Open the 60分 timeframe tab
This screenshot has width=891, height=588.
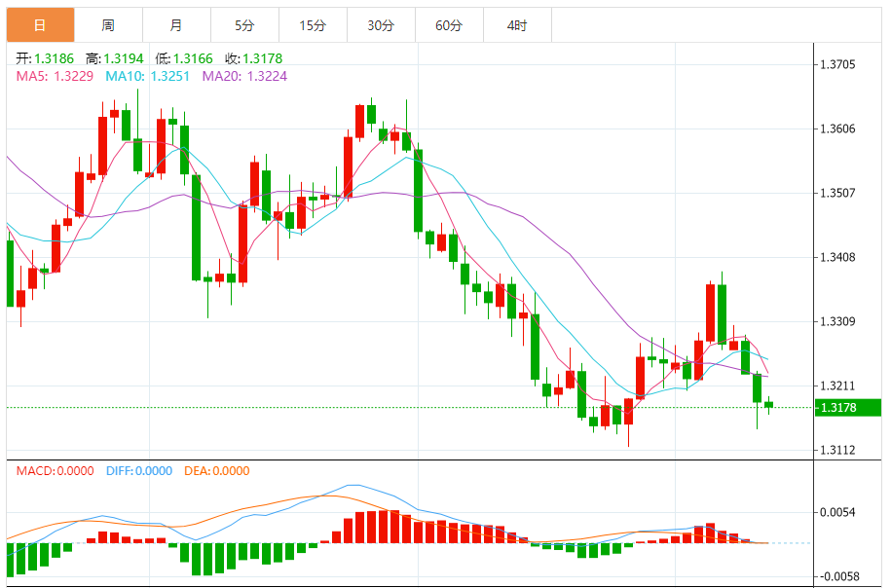pyautogui.click(x=450, y=25)
